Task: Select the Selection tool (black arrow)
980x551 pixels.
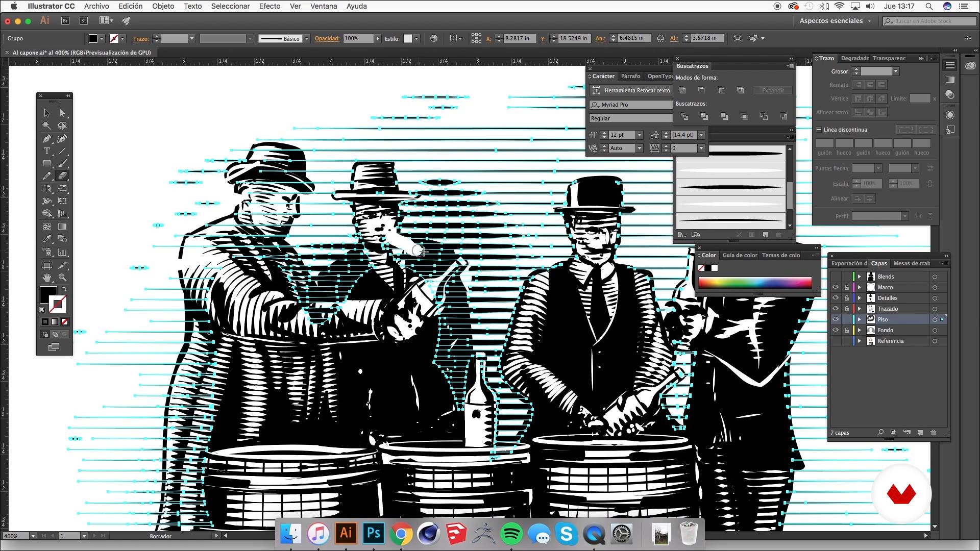Action: [47, 113]
